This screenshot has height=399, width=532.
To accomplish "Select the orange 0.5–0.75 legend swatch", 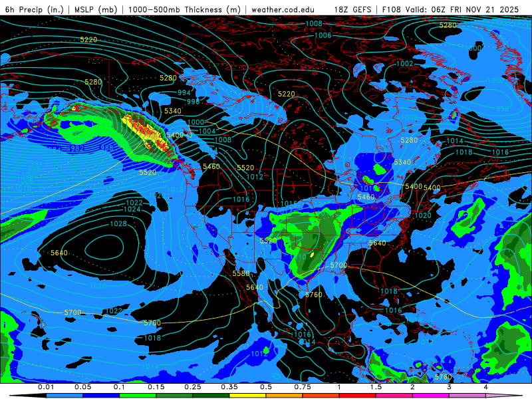I will [x=285, y=396].
